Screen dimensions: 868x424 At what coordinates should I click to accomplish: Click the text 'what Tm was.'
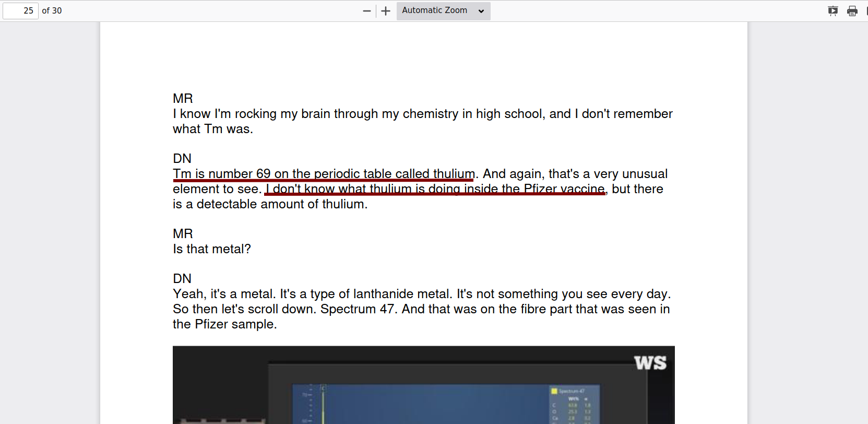213,129
